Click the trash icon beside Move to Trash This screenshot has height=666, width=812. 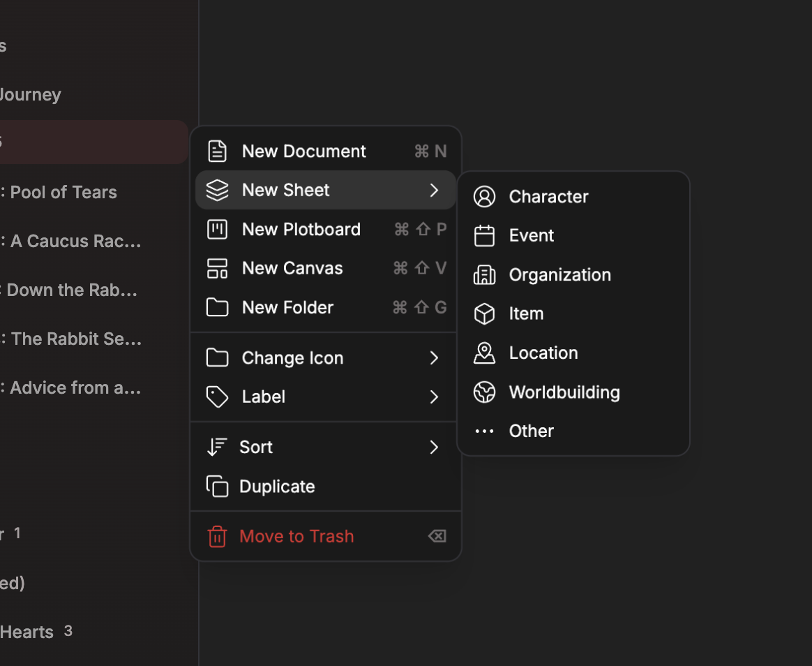pos(217,536)
